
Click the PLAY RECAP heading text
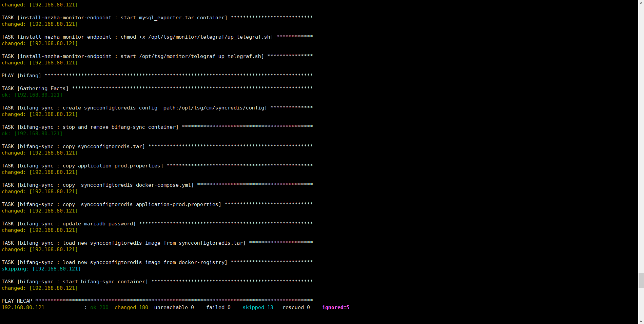click(x=17, y=301)
